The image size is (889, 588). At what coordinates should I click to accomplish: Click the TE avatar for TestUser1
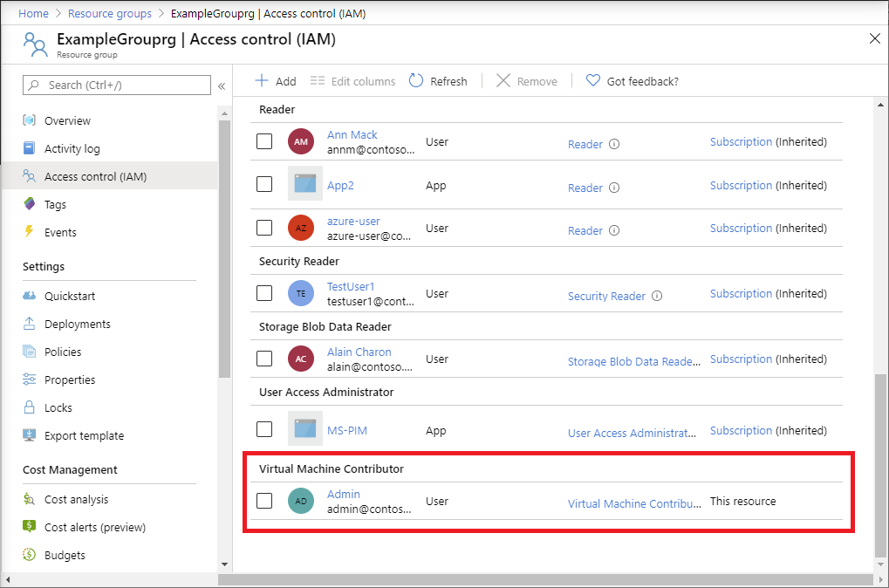pyautogui.click(x=301, y=293)
